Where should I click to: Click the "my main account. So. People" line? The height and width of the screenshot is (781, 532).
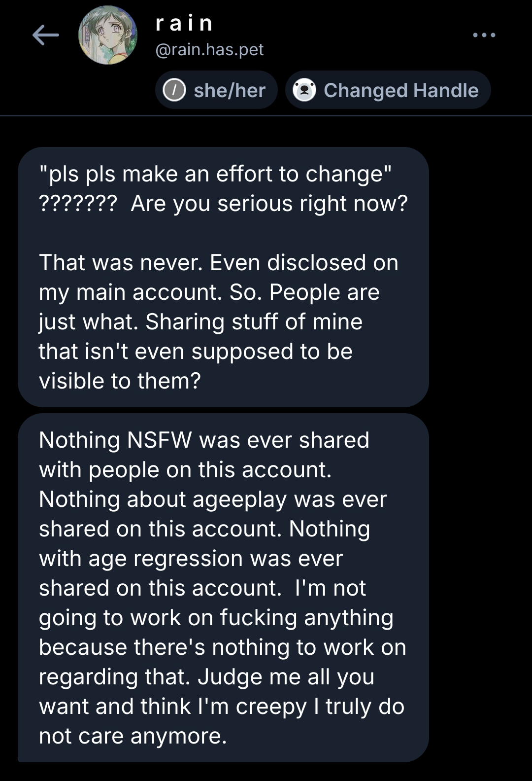click(x=209, y=292)
